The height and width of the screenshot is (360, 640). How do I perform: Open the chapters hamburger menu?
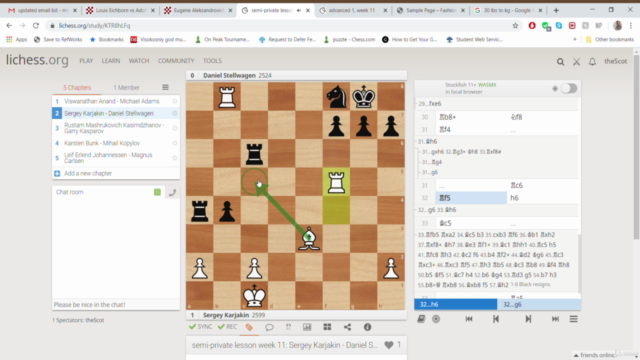pyautogui.click(x=165, y=87)
